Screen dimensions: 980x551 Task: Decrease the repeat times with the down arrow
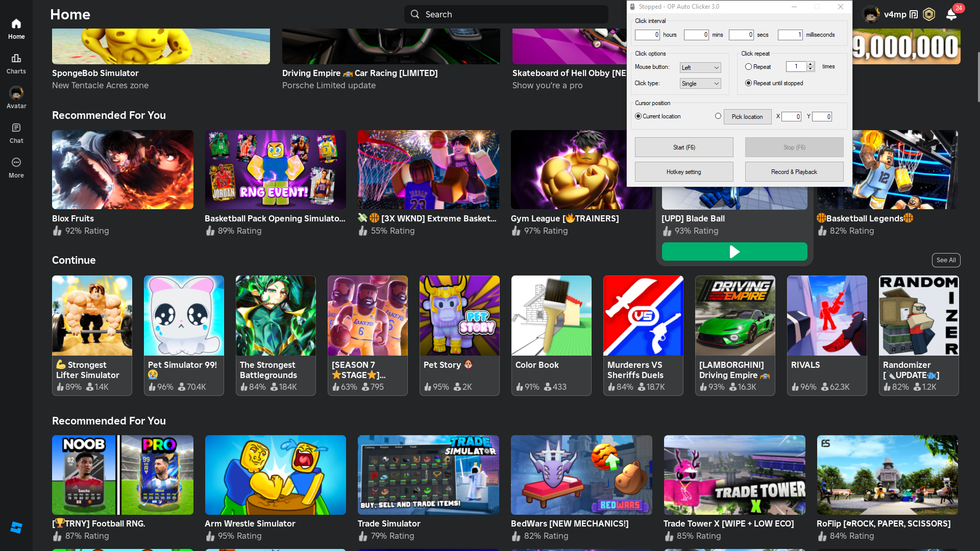pyautogui.click(x=810, y=69)
